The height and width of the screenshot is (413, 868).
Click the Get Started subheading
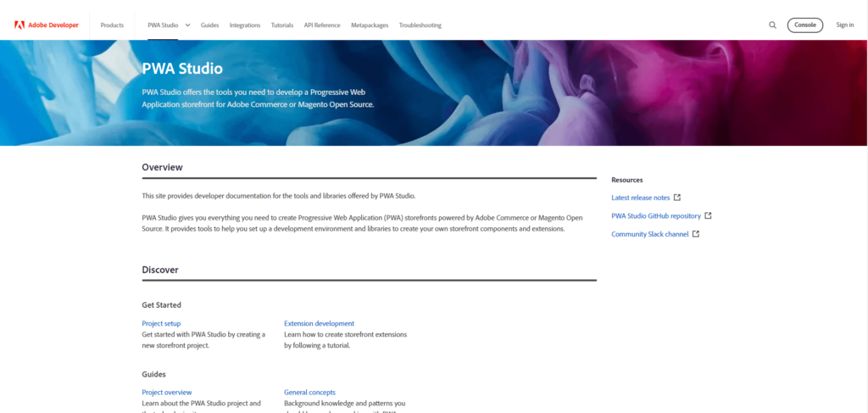tap(162, 305)
